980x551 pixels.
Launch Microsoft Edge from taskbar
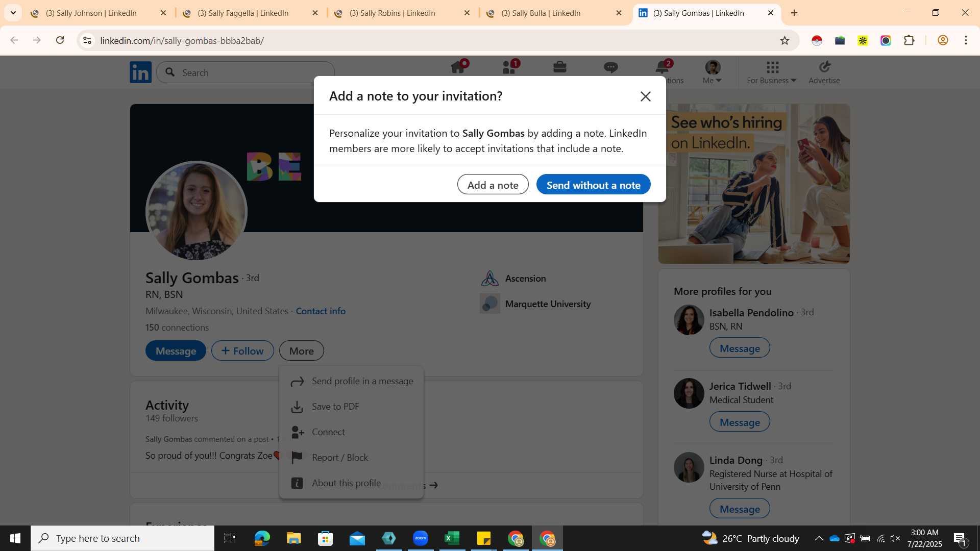(x=262, y=538)
